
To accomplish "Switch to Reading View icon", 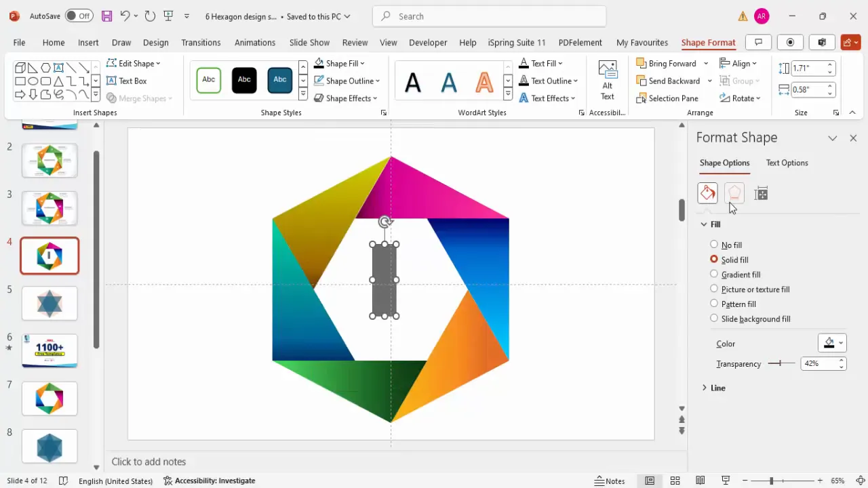I will click(x=700, y=481).
